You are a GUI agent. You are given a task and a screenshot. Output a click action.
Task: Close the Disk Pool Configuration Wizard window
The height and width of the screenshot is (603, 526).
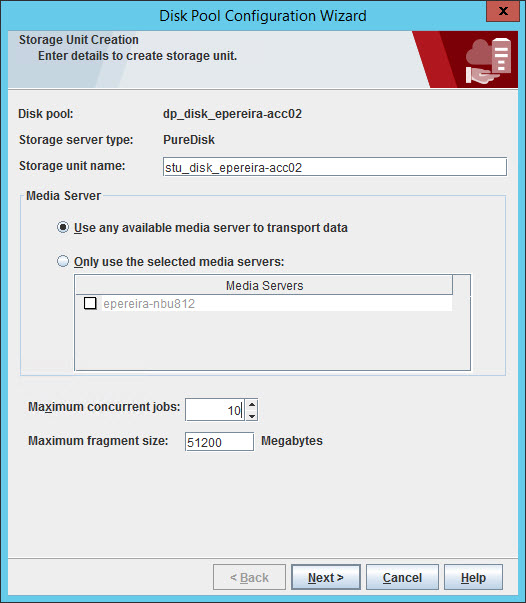503,12
